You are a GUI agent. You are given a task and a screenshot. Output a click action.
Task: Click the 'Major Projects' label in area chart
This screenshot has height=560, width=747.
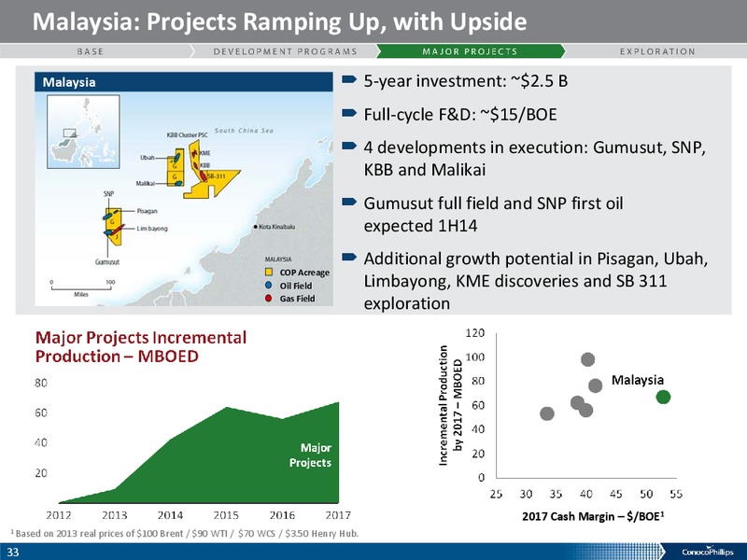[x=310, y=455]
